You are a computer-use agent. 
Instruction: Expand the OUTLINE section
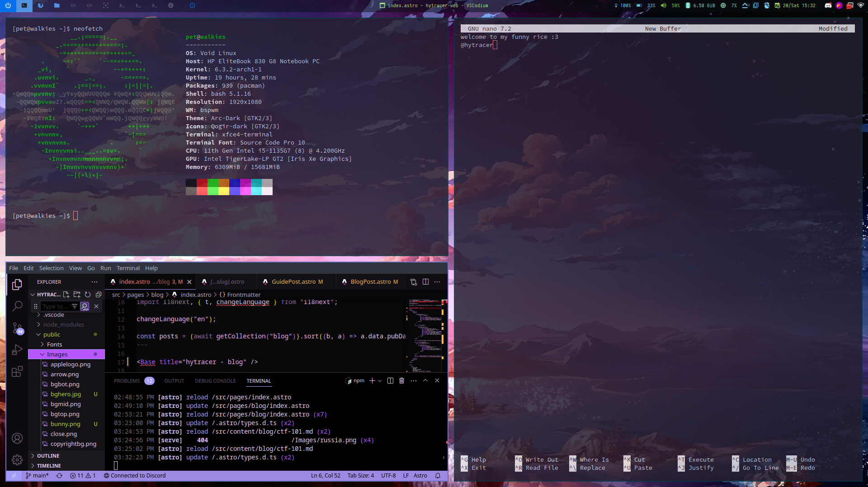[x=48, y=456]
